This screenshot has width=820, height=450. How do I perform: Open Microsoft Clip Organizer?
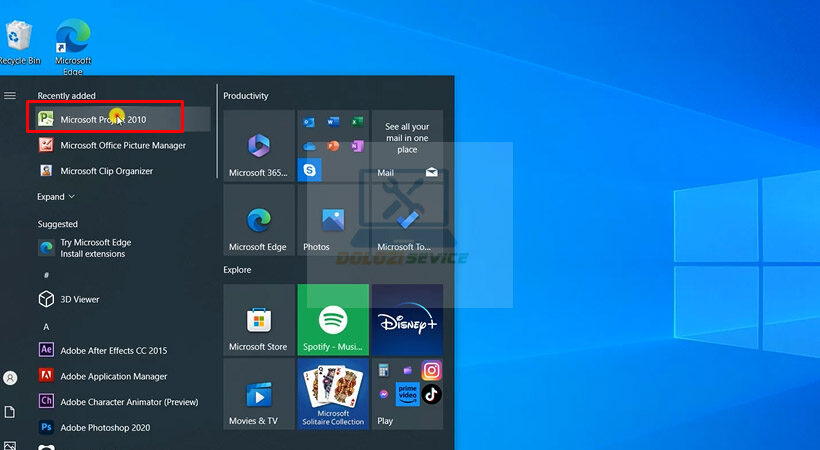[x=106, y=171]
